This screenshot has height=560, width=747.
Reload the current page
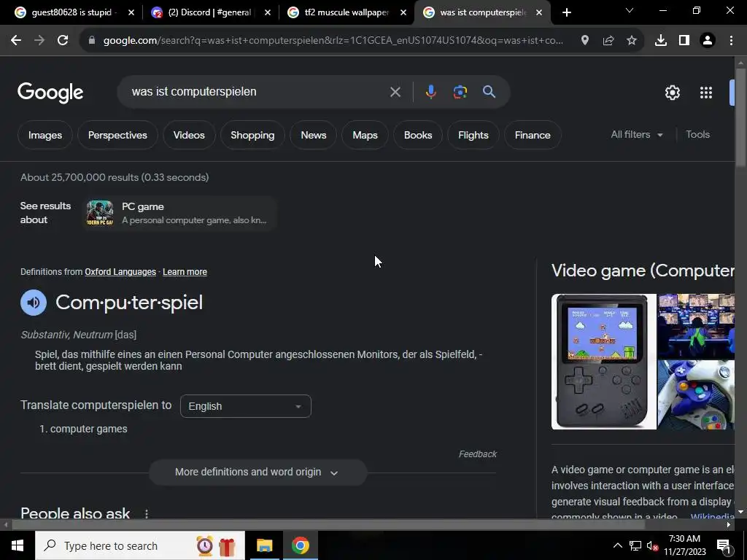[63, 41]
